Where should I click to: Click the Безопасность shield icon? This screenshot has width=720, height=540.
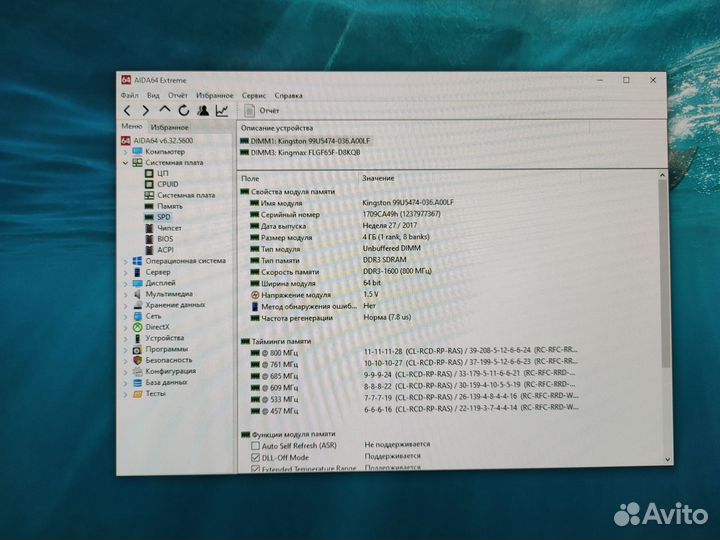click(137, 360)
